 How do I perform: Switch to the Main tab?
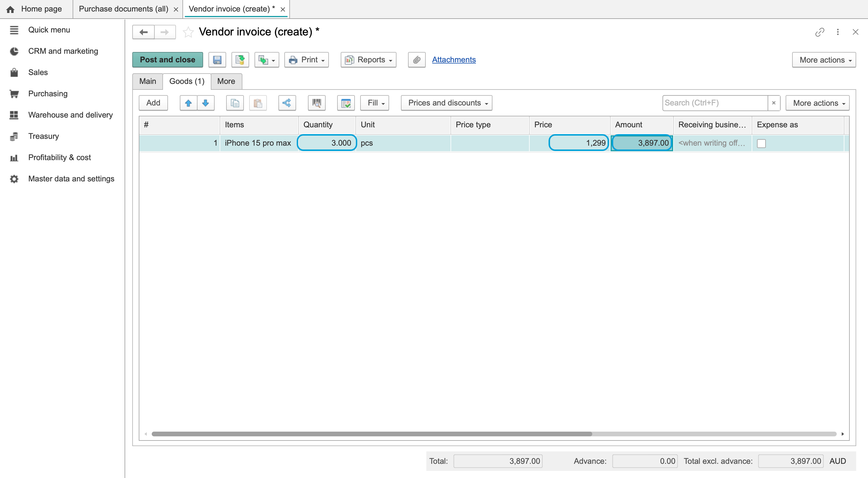148,81
